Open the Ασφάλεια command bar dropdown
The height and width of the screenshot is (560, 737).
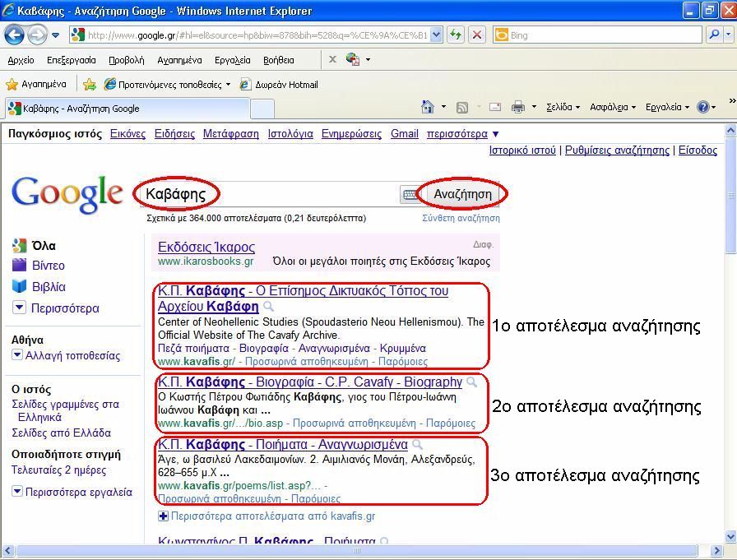pyautogui.click(x=613, y=107)
